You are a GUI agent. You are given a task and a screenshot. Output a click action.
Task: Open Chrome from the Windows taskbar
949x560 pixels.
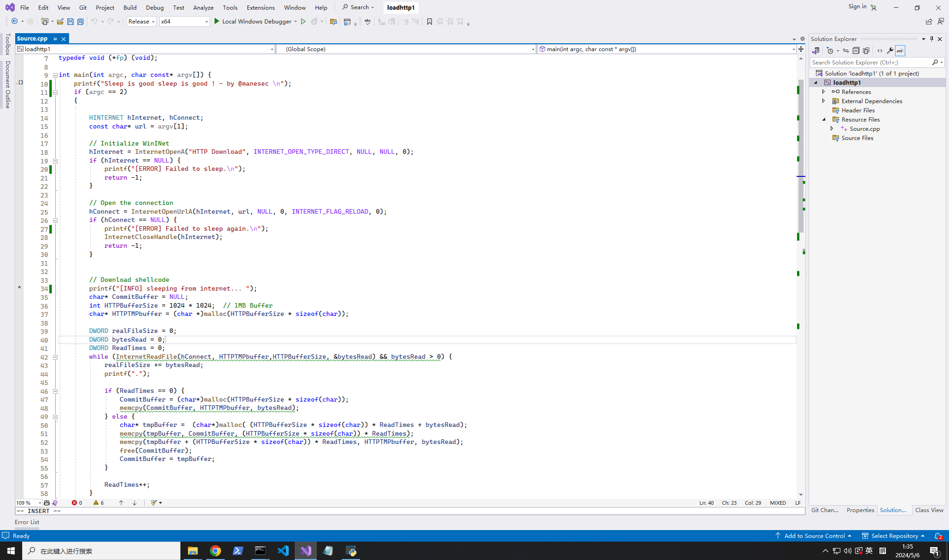tap(215, 551)
